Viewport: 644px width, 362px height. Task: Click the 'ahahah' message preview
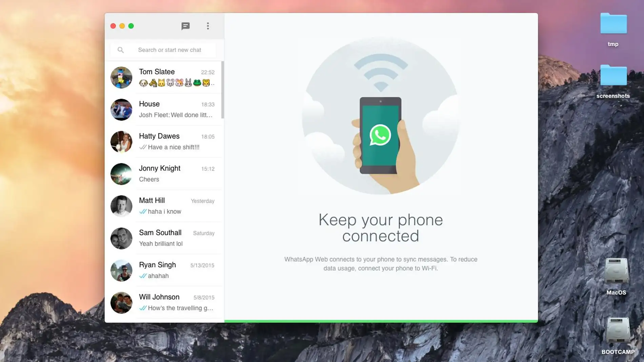pos(158,276)
